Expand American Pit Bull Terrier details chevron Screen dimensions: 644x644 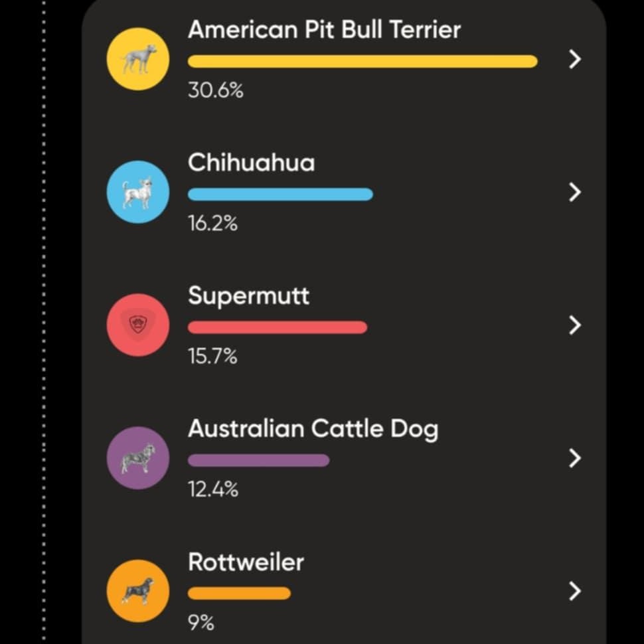575,59
